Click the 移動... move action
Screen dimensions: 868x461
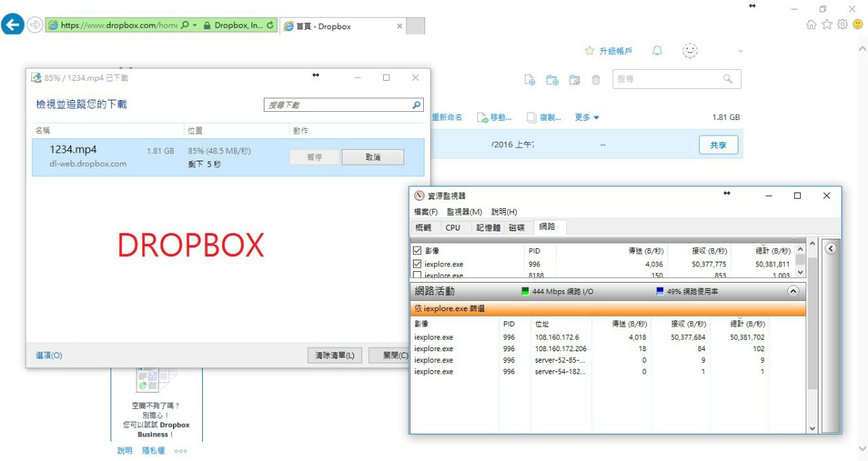click(x=494, y=117)
